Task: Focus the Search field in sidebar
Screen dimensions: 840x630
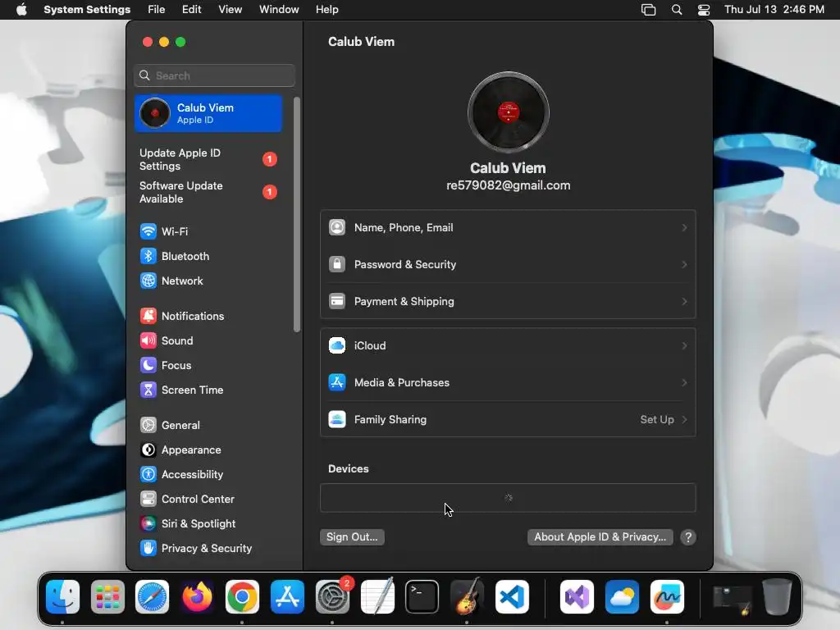Action: click(x=214, y=75)
